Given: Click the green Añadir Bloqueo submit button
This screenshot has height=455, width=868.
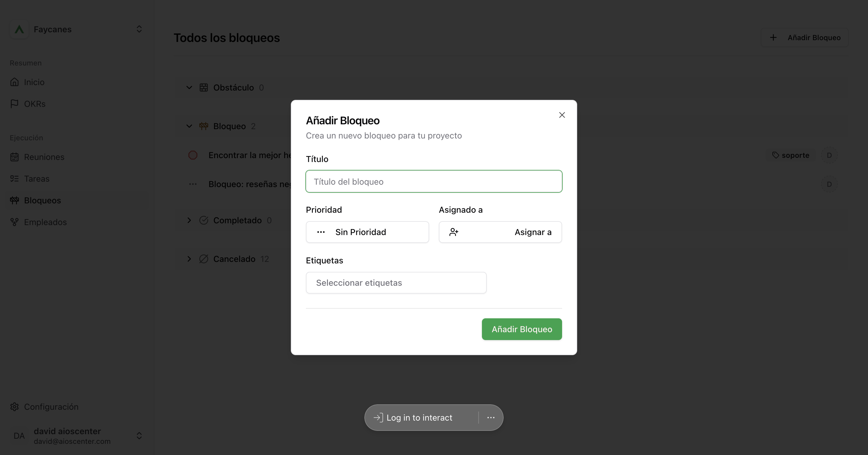Looking at the screenshot, I should 522,329.
